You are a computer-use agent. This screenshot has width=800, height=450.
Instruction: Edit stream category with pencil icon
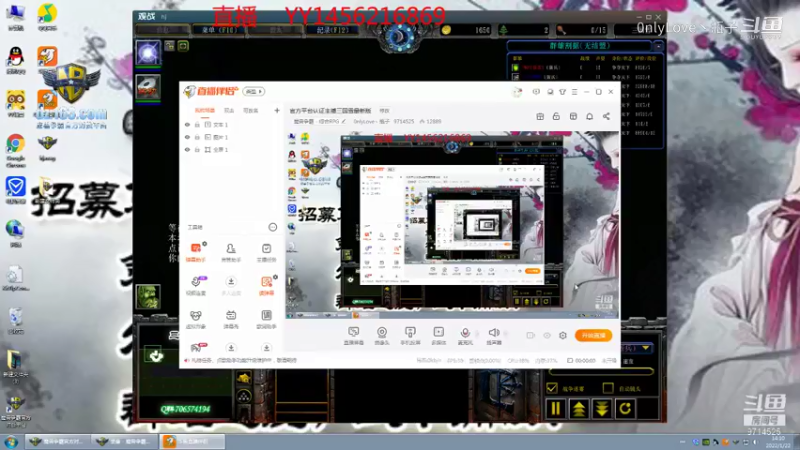(x=344, y=121)
